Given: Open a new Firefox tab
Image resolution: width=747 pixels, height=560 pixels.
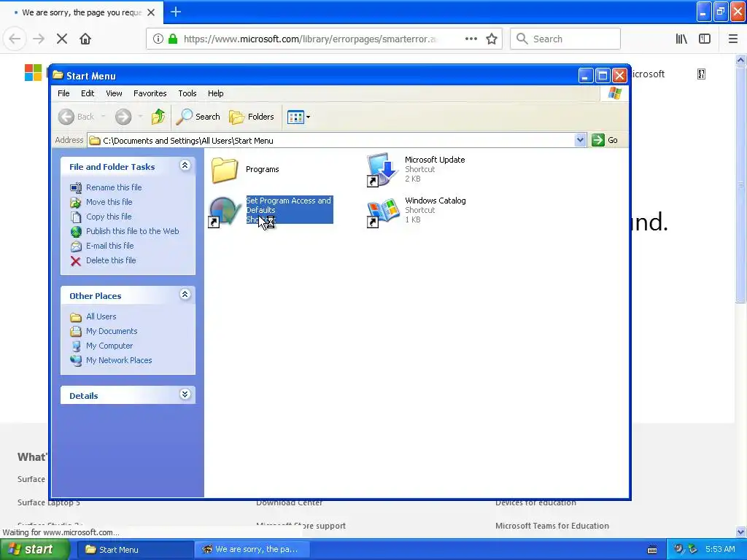Looking at the screenshot, I should click(x=176, y=12).
